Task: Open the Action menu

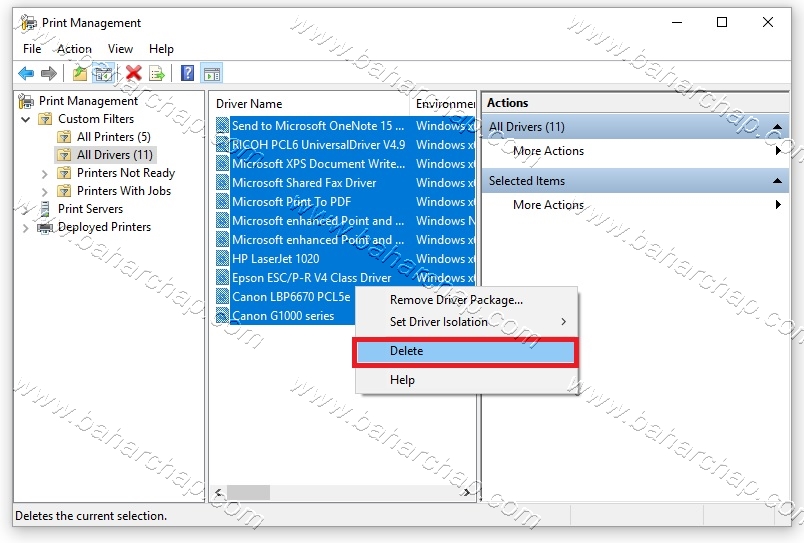Action: tap(74, 49)
